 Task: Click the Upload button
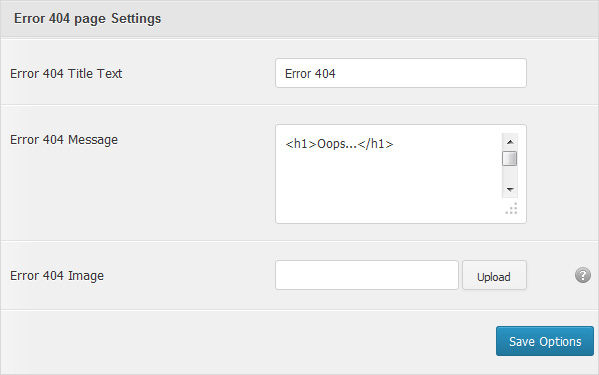click(x=494, y=275)
